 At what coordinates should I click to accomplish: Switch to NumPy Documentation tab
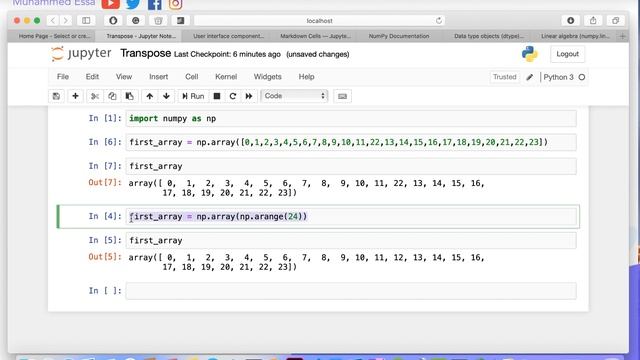(x=399, y=36)
